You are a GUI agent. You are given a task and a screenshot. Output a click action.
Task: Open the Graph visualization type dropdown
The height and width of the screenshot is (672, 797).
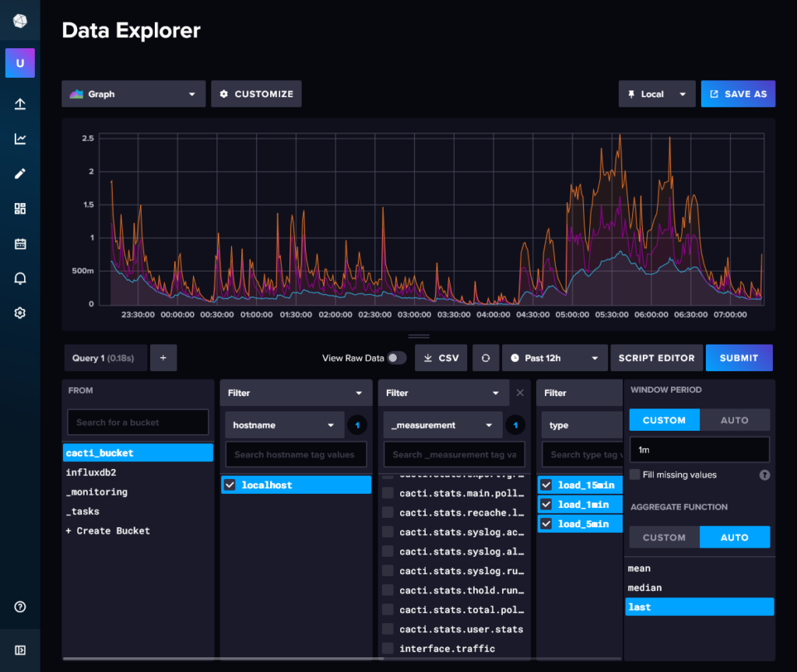point(133,93)
